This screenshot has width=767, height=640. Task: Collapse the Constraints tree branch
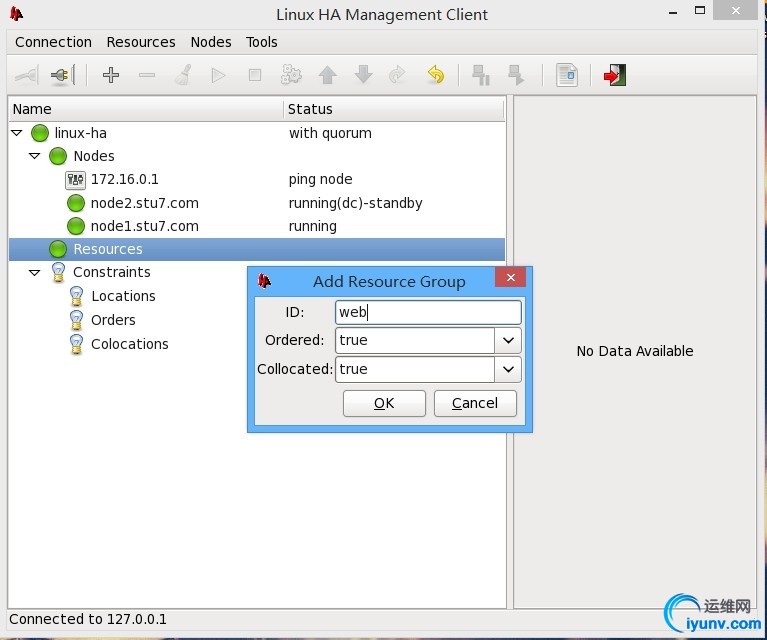[x=34, y=273]
